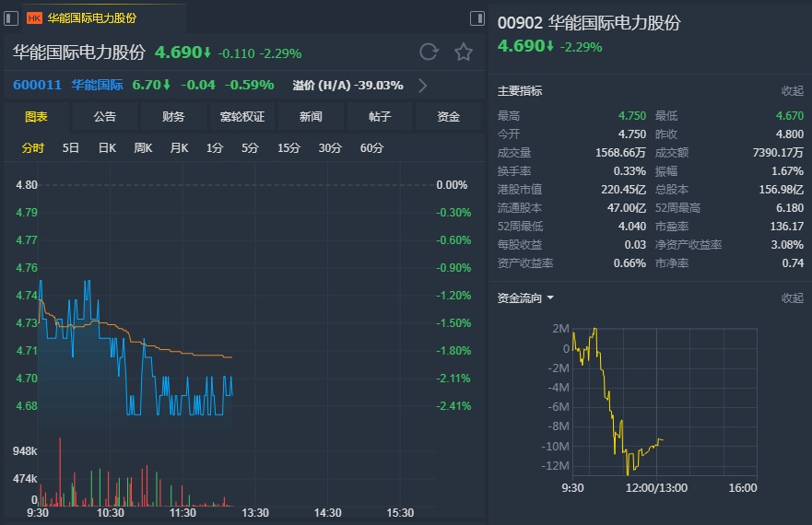812x525 pixels.
Task: Click the 资产收益率 value 0.66%
Action: pyautogui.click(x=630, y=263)
